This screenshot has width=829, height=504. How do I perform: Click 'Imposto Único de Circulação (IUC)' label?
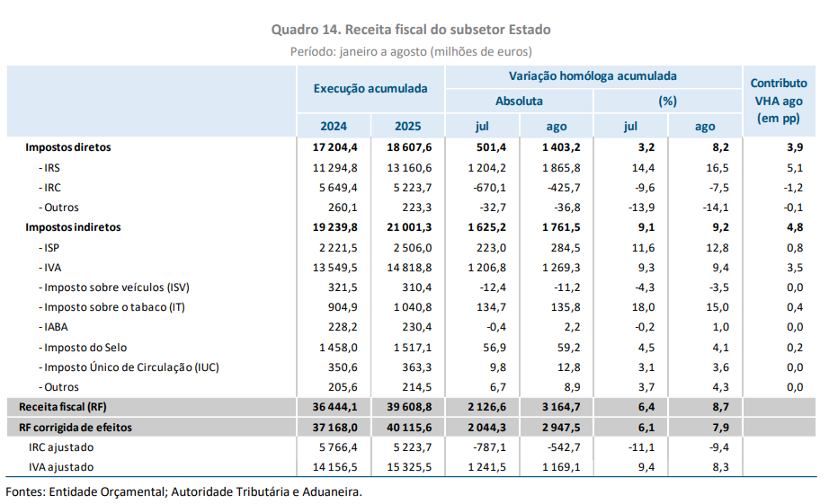129,367
